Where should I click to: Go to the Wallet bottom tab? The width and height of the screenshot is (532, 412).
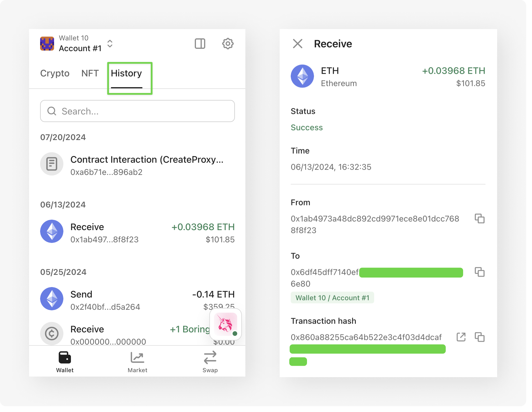click(x=65, y=362)
